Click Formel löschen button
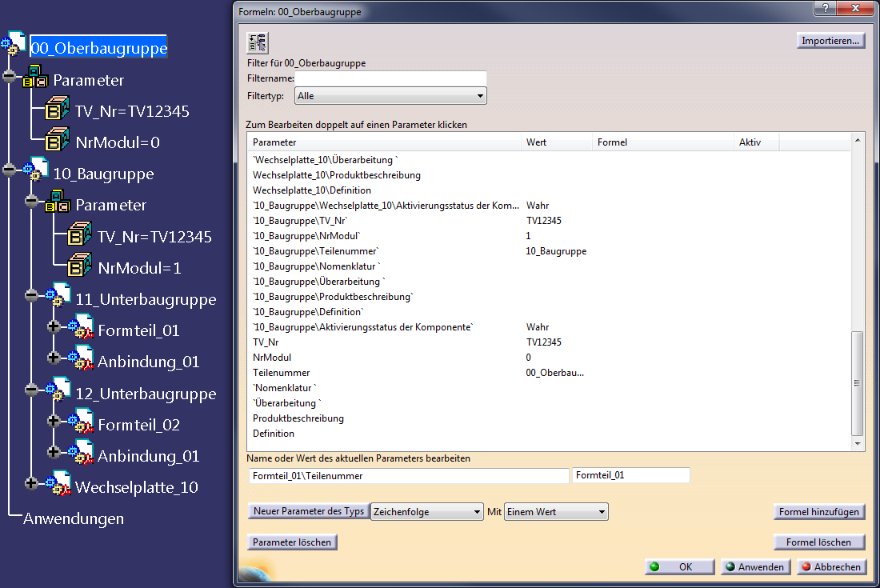This screenshot has height=588, width=880. pyautogui.click(x=819, y=542)
